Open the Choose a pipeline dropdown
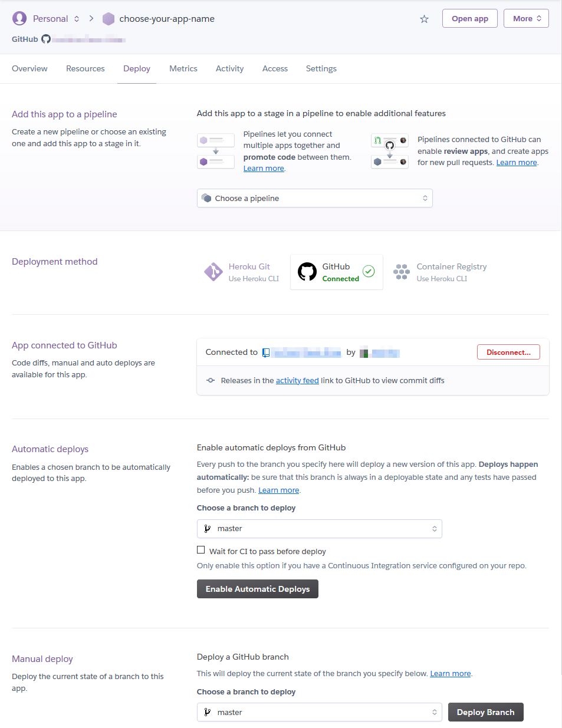 click(315, 198)
